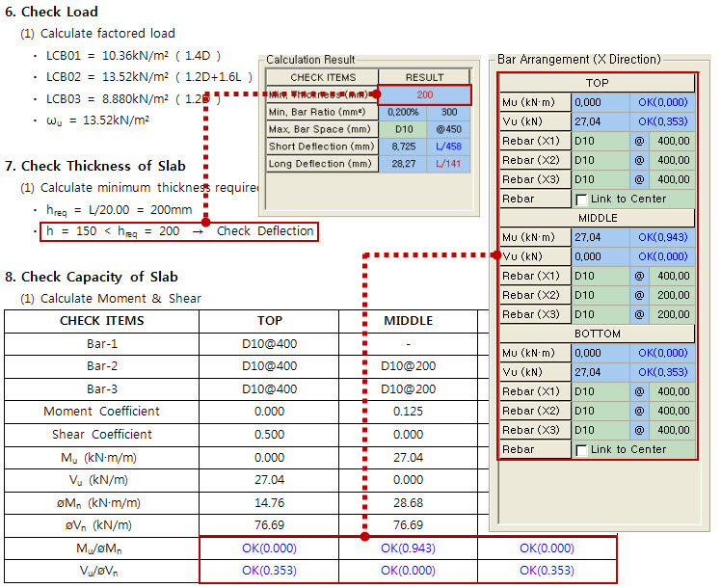Click the MIDDLE header in Bar Arrangement
721x588 pixels.
(x=598, y=218)
